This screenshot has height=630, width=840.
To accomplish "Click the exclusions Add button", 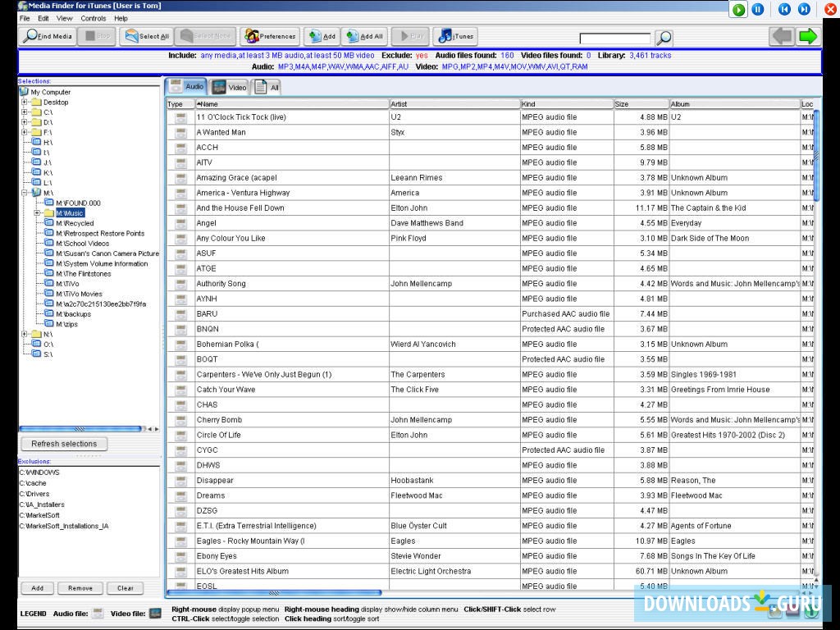I will 37,588.
